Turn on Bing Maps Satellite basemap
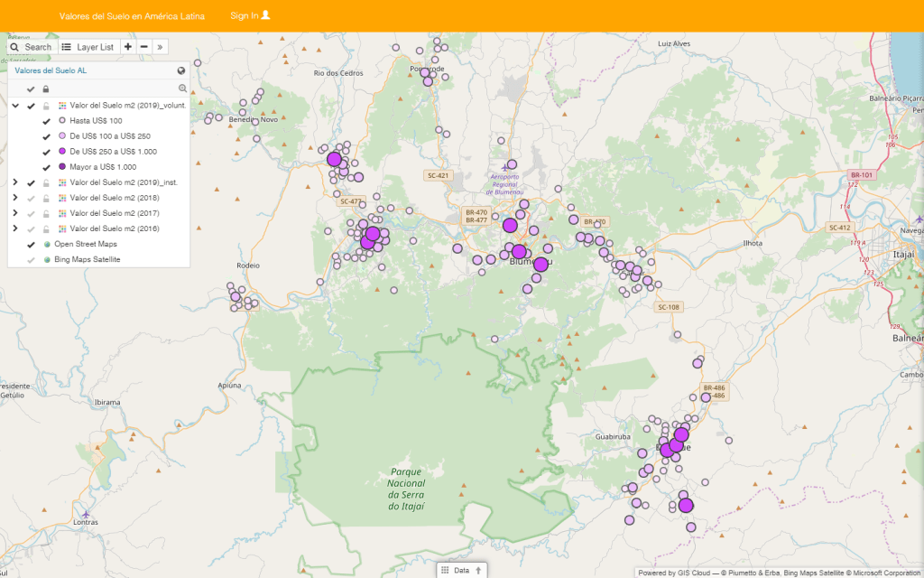This screenshot has height=578, width=924. tap(31, 259)
